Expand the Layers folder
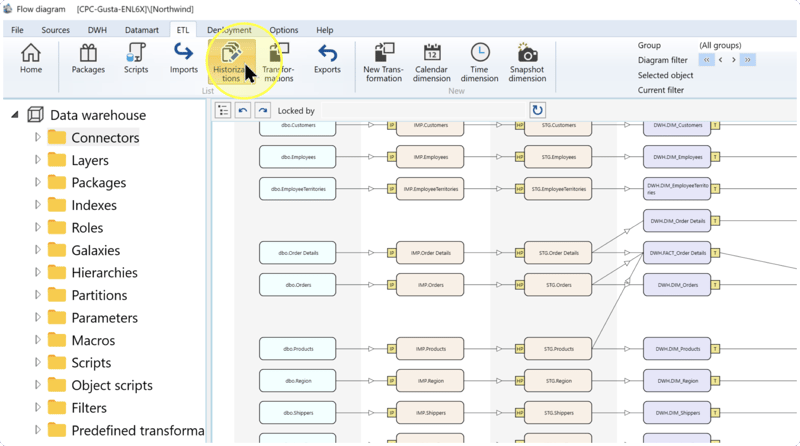This screenshot has height=446, width=800. pyautogui.click(x=37, y=160)
